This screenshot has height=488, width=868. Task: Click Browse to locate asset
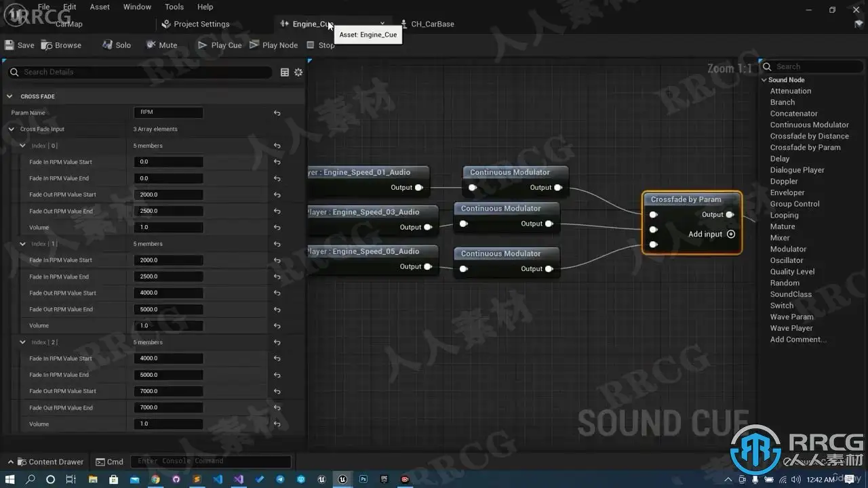point(61,45)
